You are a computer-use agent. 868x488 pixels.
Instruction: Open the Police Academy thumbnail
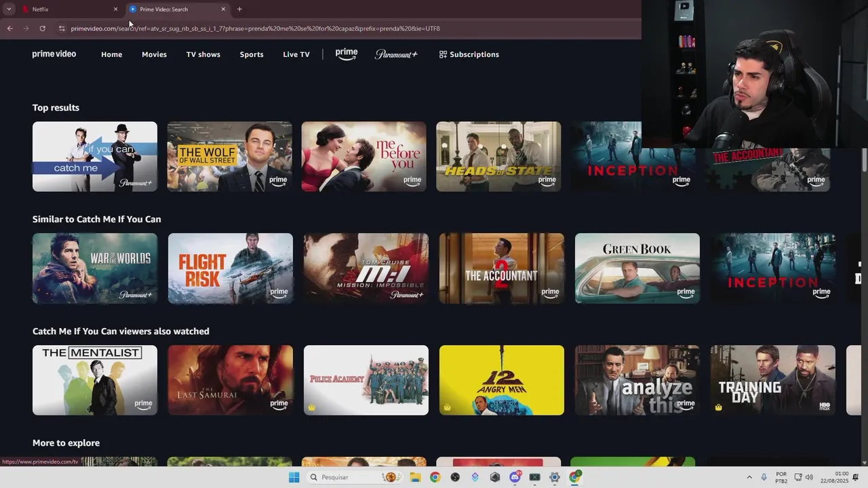click(366, 380)
